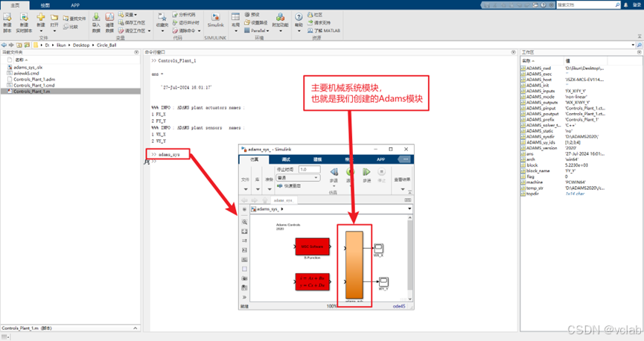
Task: Click Fit to View icon in Simulink palette
Action: 244,232
